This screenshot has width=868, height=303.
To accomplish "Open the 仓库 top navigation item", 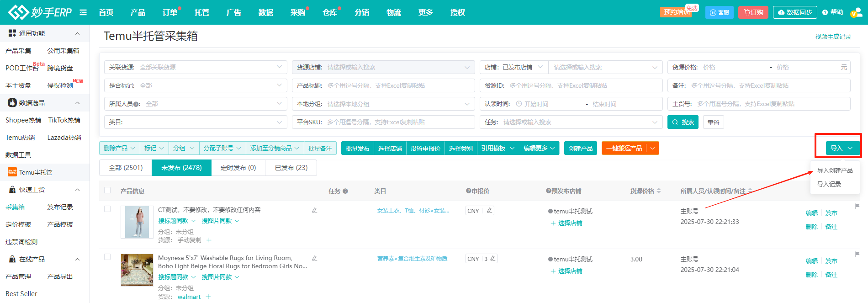I will click(x=330, y=12).
